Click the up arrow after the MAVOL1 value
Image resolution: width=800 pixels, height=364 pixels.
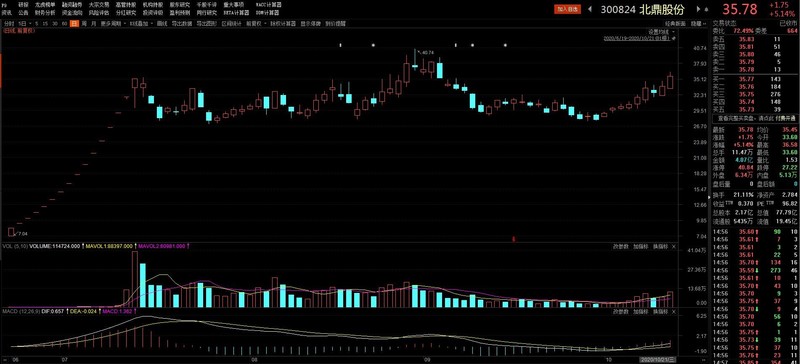point(135,246)
